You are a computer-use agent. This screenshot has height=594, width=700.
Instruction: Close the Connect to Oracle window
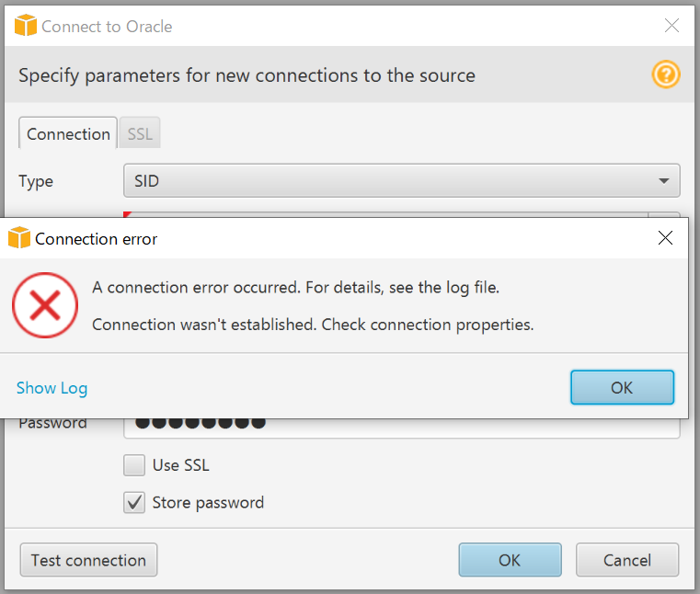(x=671, y=26)
